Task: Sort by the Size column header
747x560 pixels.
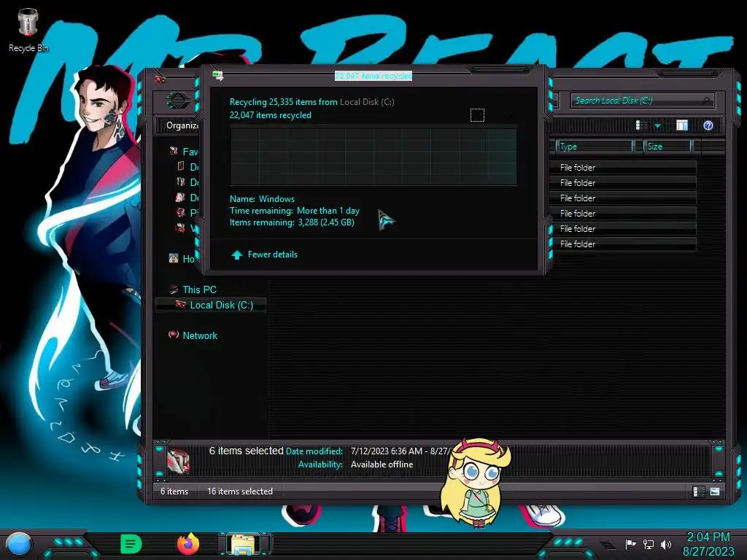Action: 668,147
